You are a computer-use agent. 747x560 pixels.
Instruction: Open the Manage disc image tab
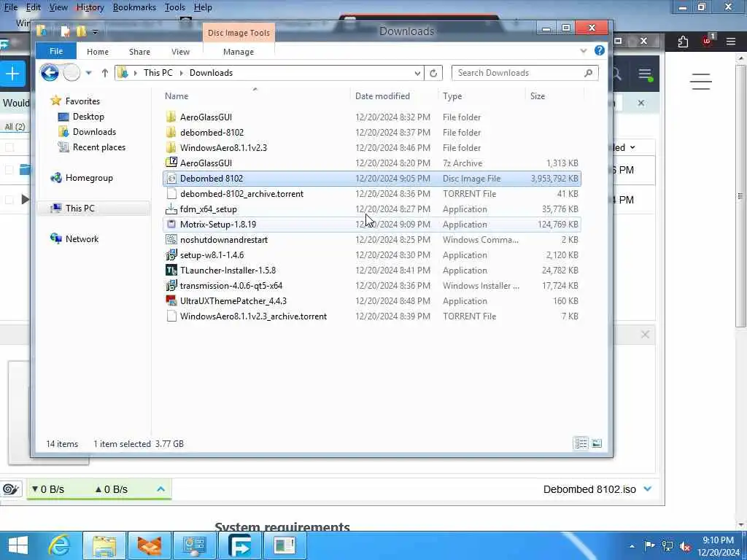[239, 52]
